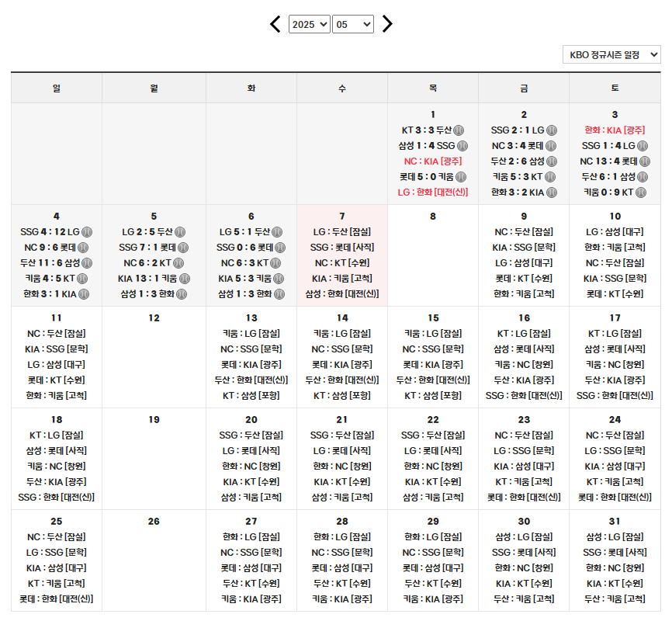This screenshot has width=672, height=621.
Task: Click baseball icon next to 삼성 1:4 SSG
Action: click(x=462, y=146)
